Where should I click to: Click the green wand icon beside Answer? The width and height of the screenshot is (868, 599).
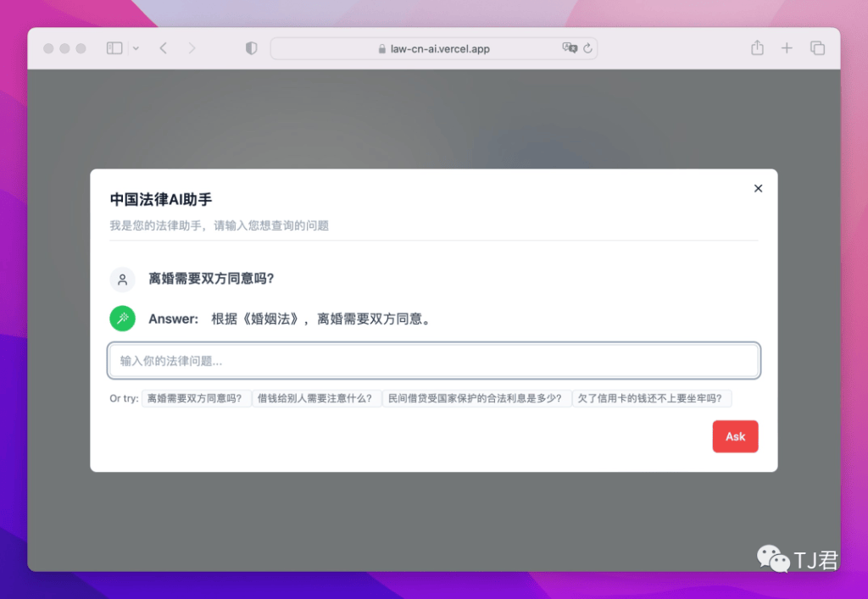pyautogui.click(x=123, y=319)
